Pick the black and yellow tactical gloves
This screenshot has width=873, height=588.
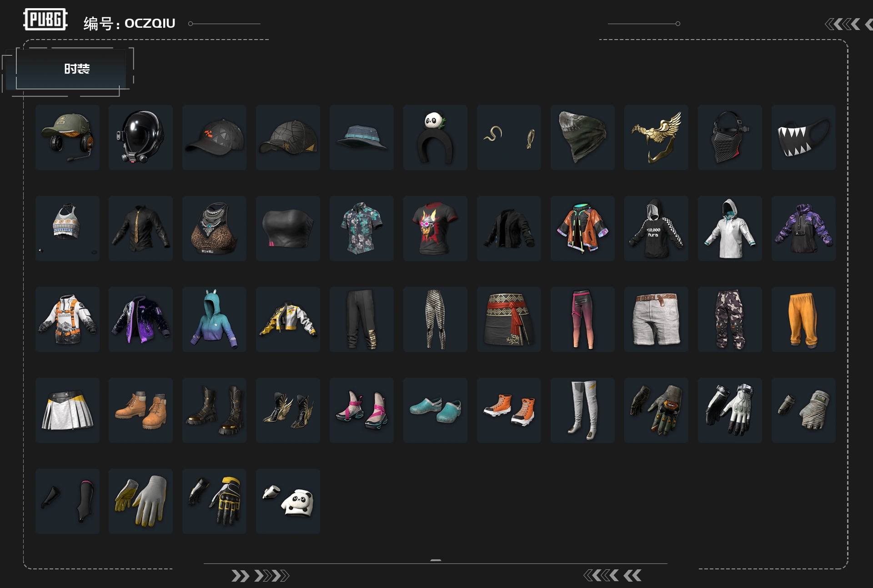215,501
